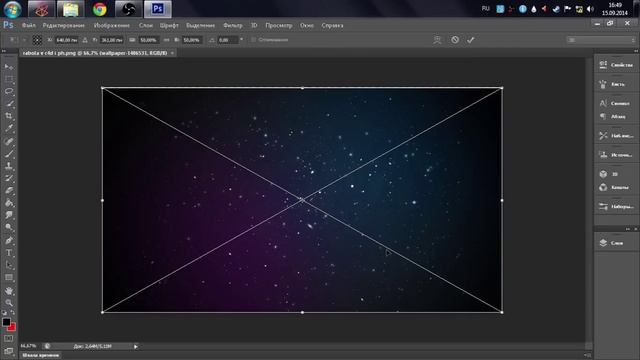Toggle Quick Mask mode icon
Screen dimensions: 640x360
click(x=9, y=339)
